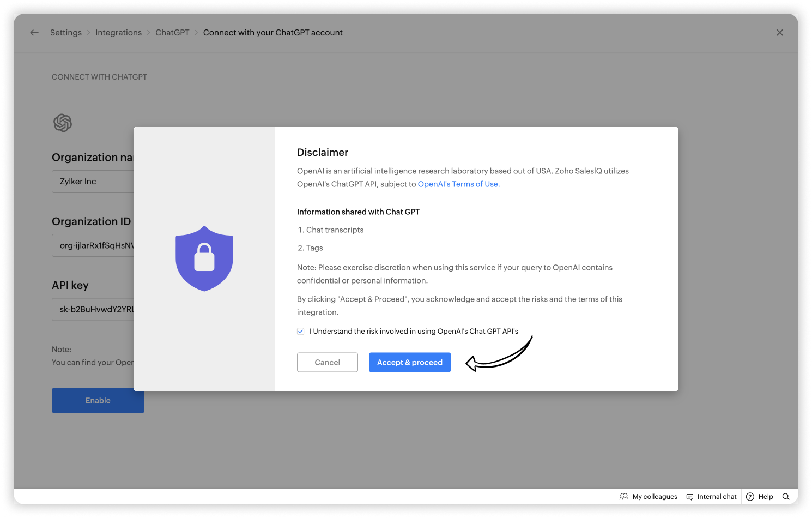Open search from bottom bar magnifier
The image size is (812, 518).
786,497
